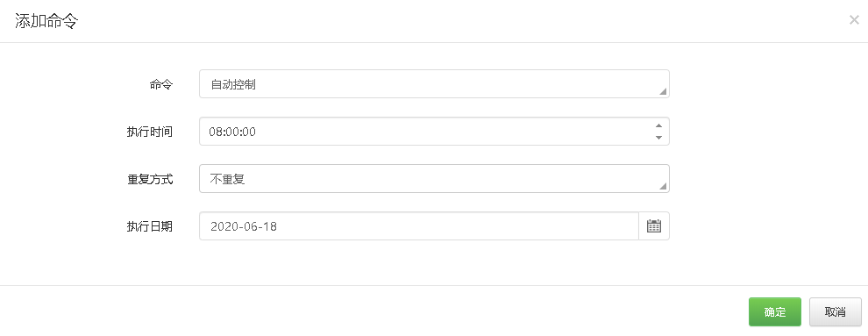Select the hours segment 08 in time field
The width and height of the screenshot is (868, 336).
pos(215,132)
